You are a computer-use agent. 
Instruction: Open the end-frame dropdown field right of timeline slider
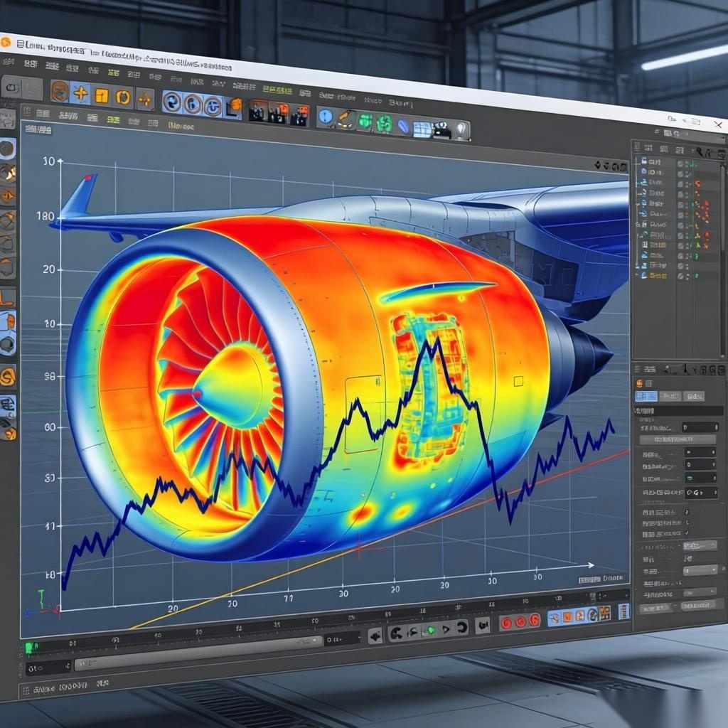(x=342, y=639)
